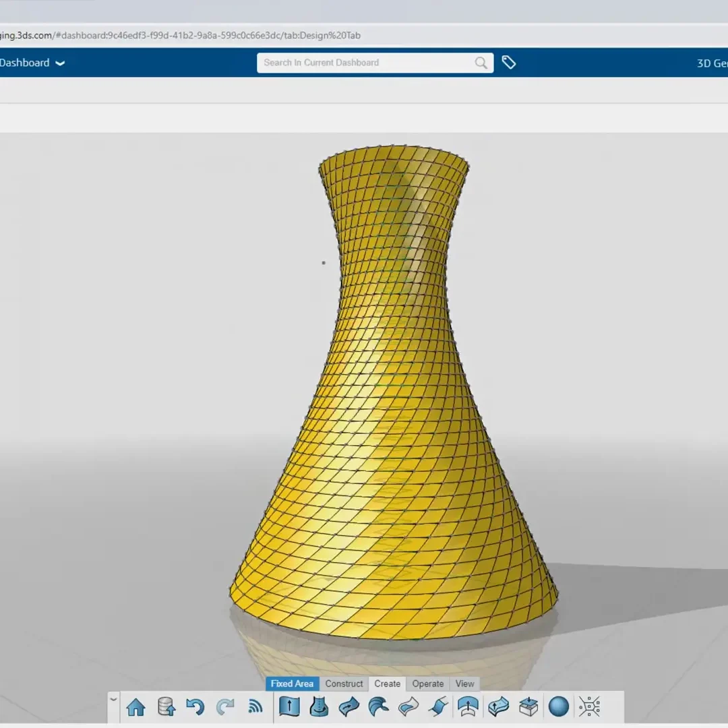Select the wave-shaped multi-sections surface tool

[378, 707]
